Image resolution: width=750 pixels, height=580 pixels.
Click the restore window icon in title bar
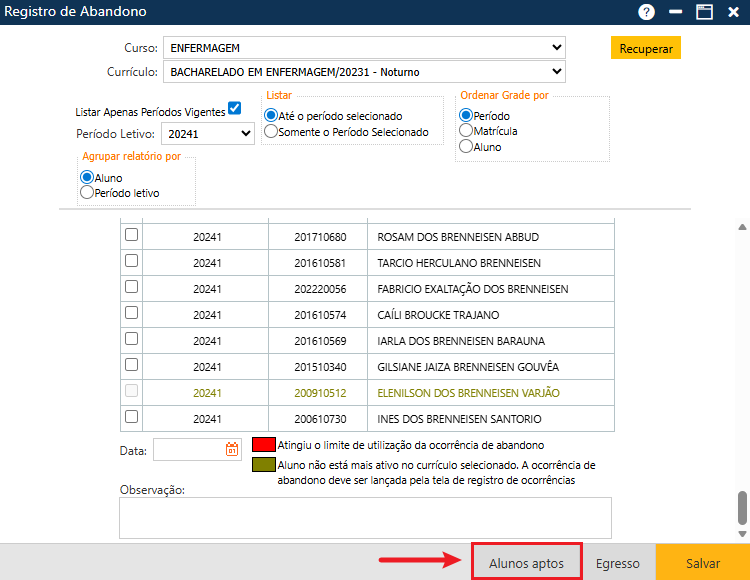point(704,12)
